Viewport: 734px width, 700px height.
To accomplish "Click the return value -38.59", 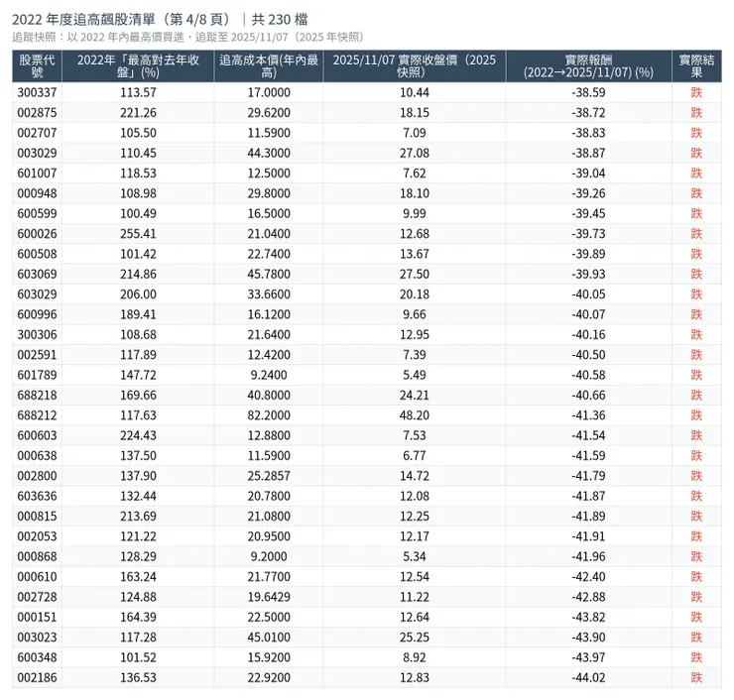I will click(x=588, y=92).
